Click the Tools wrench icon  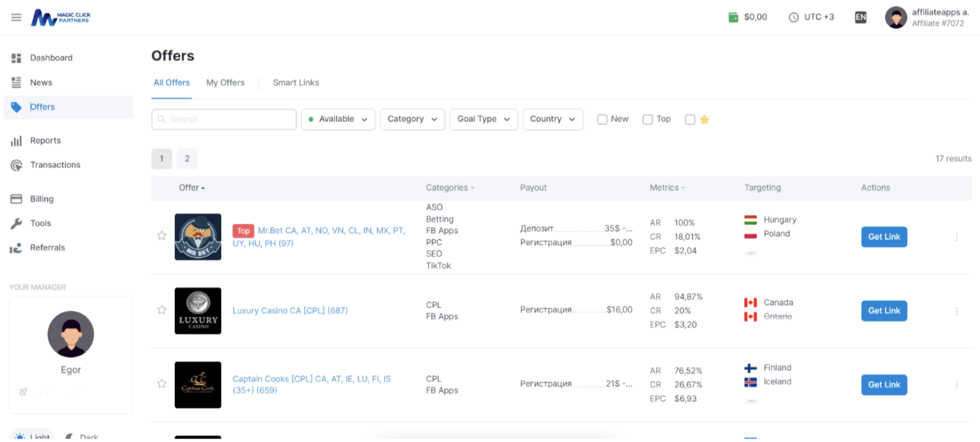16,223
